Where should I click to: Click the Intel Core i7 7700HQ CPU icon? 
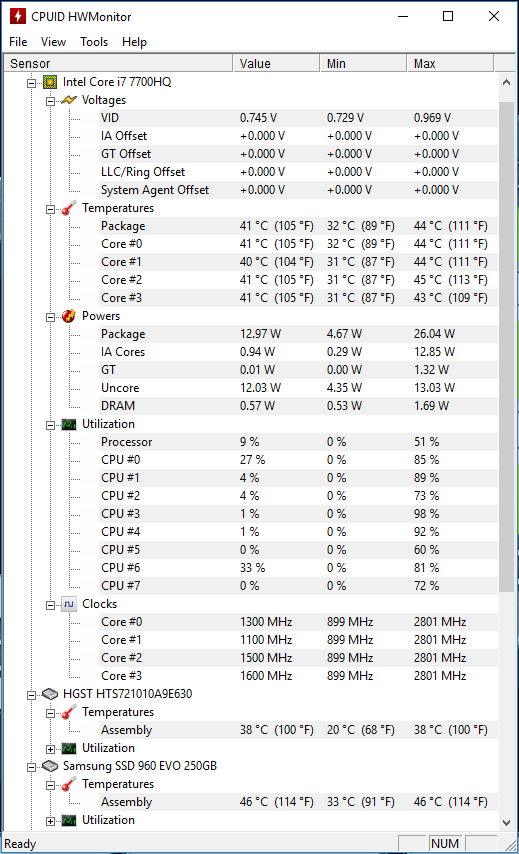coord(50,82)
